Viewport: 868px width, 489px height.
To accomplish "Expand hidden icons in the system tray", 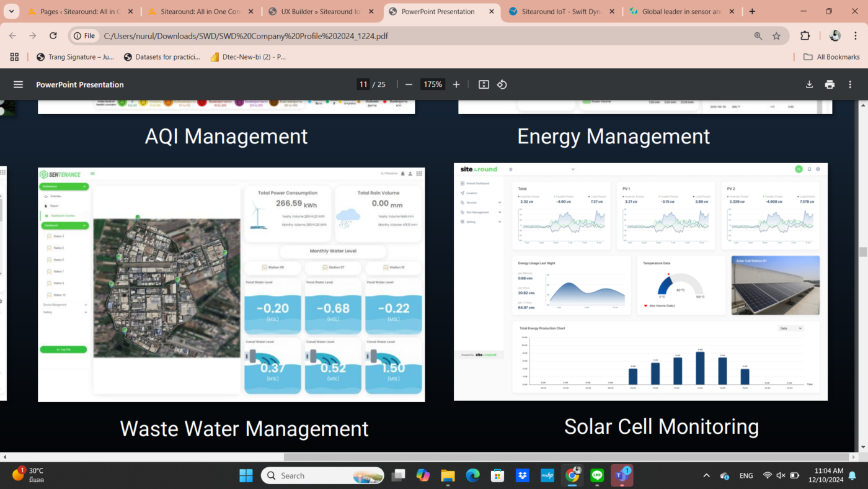I will (706, 475).
